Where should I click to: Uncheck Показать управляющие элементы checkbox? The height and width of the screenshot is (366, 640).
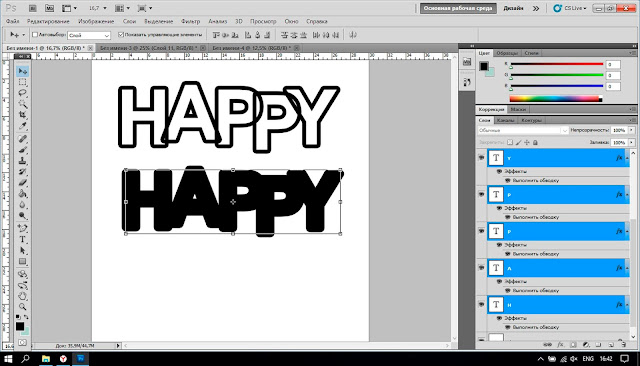(x=121, y=35)
